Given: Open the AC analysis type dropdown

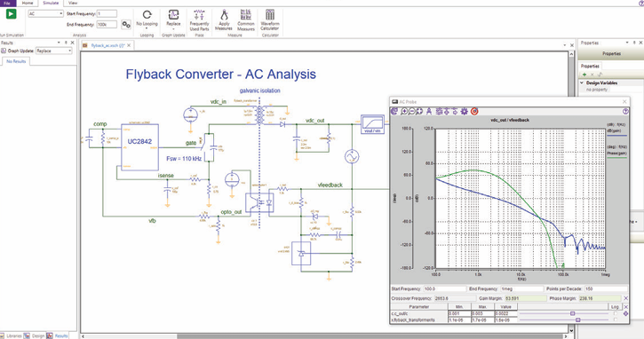Looking at the screenshot, I should coord(61,14).
